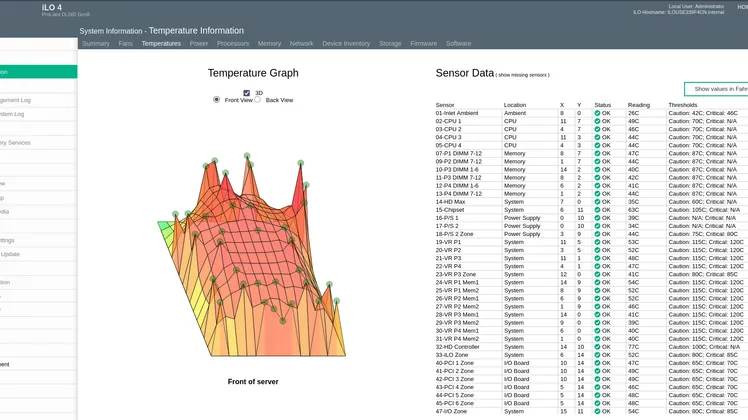Viewport: 748px width, 420px height.
Task: Click the show missing sensors link
Action: point(523,75)
